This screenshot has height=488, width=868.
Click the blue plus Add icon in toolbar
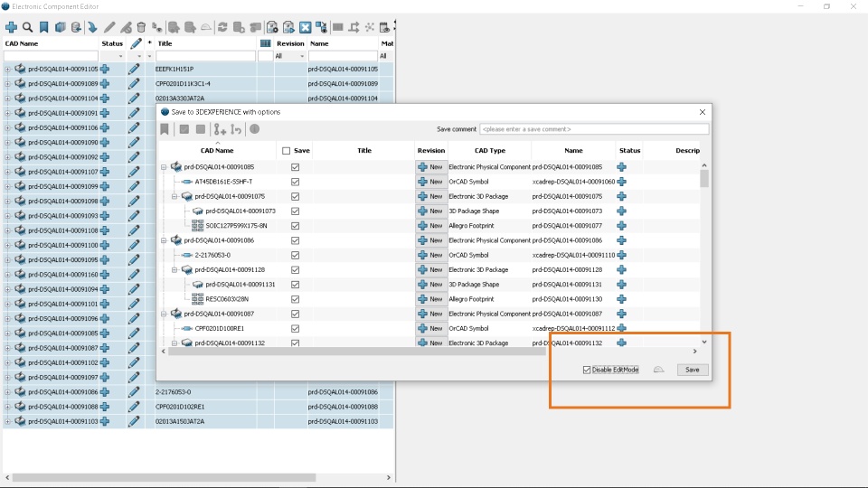[11, 27]
